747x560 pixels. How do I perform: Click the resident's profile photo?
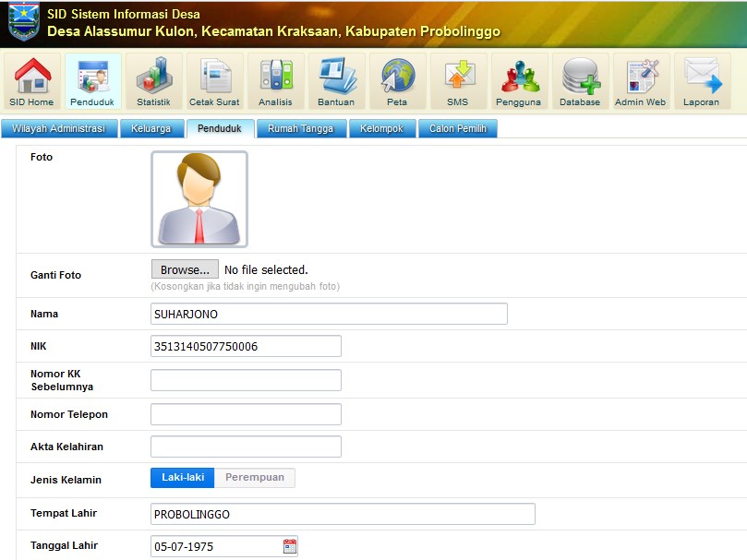pyautogui.click(x=199, y=199)
